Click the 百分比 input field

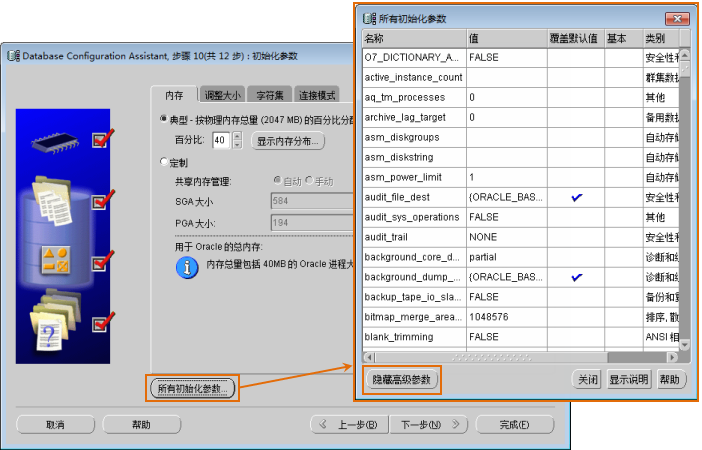[220, 140]
